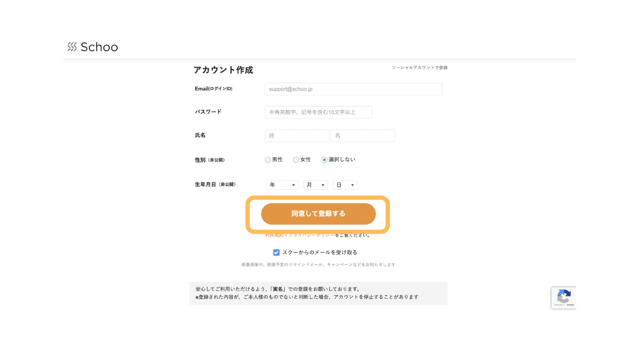Choose the 選択しない gender radio
The width and height of the screenshot is (644, 345).
(325, 160)
